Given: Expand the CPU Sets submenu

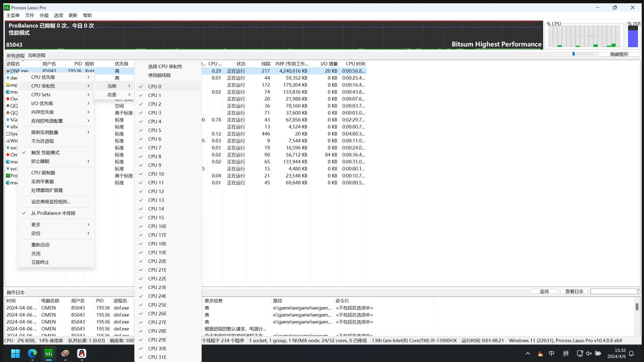Looking at the screenshot, I should click(x=56, y=95).
